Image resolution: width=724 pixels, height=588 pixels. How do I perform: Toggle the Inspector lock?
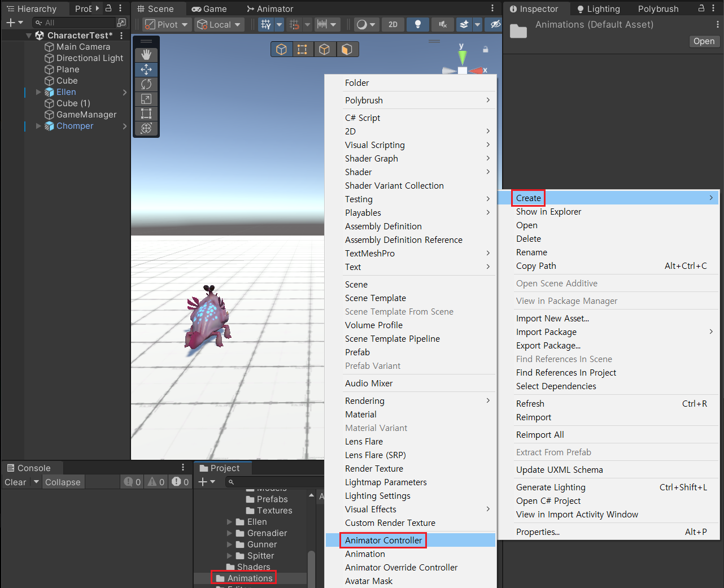(701, 8)
